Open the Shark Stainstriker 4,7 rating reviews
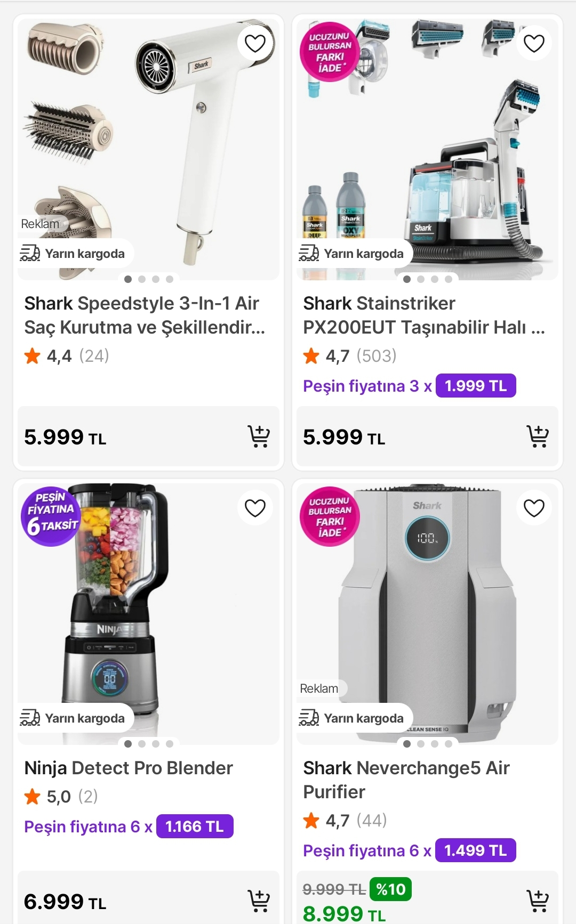This screenshot has height=924, width=576. (x=350, y=355)
